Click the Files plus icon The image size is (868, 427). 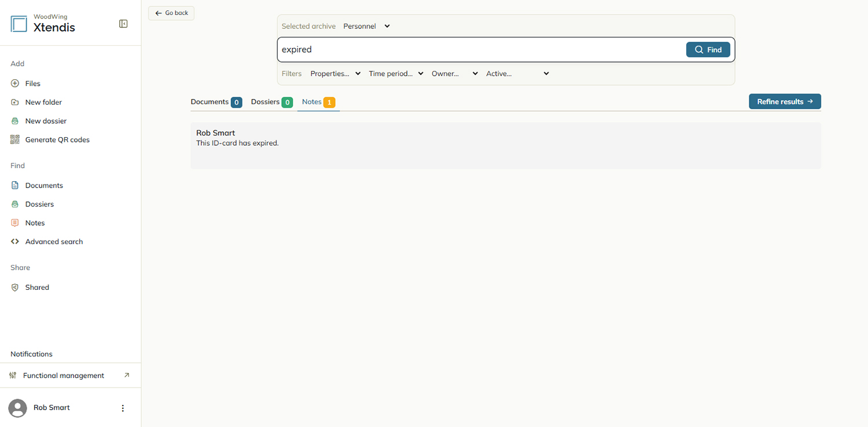coord(15,83)
